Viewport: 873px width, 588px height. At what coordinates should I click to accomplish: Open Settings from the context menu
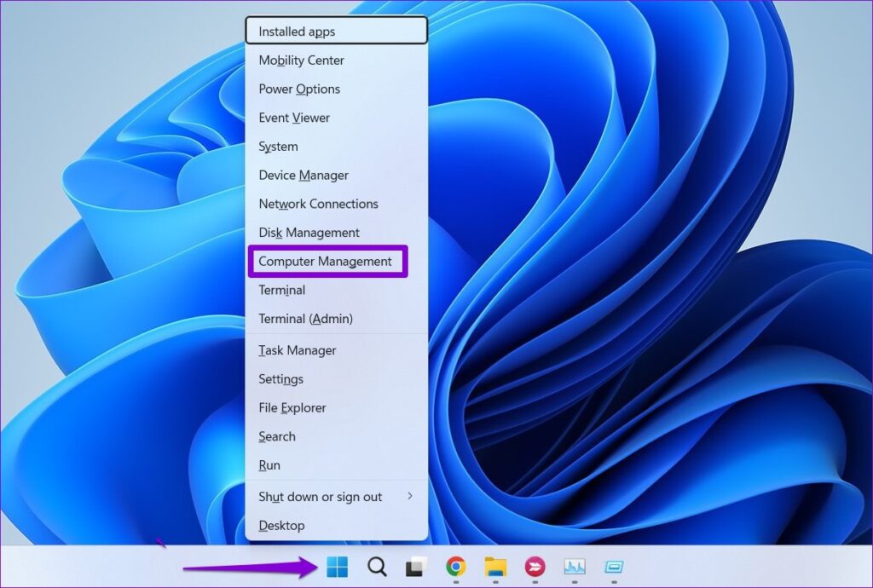pos(281,379)
